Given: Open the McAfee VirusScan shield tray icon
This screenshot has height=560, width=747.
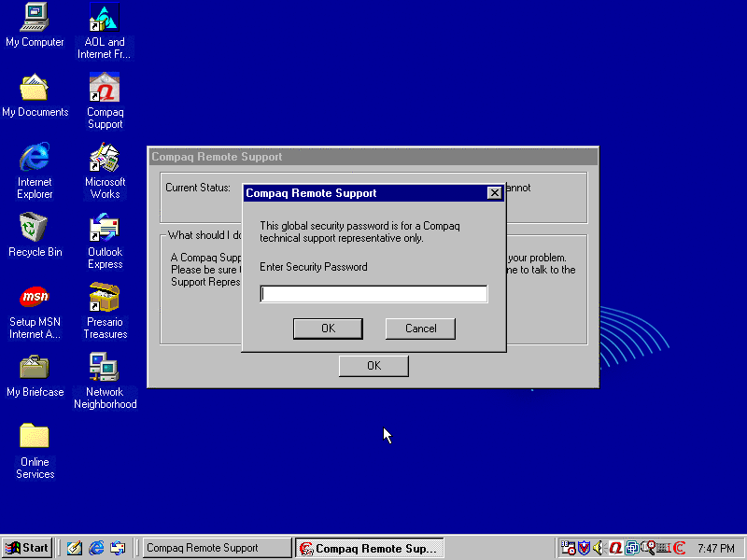Looking at the screenshot, I should [x=584, y=548].
